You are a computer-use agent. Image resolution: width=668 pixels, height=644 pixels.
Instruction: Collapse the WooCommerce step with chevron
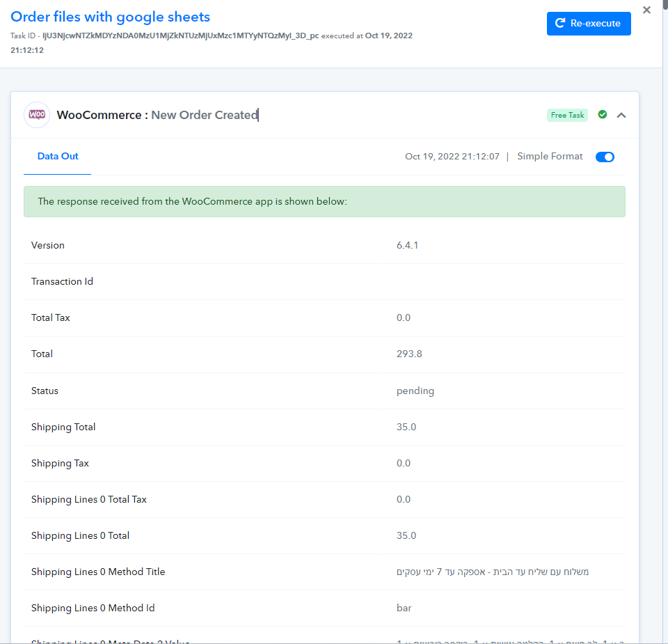click(621, 115)
